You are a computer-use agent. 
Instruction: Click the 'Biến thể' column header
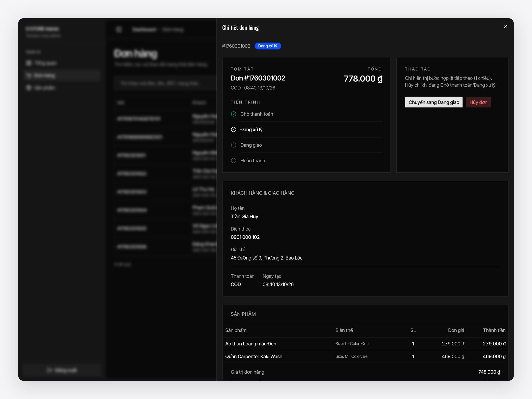(344, 330)
